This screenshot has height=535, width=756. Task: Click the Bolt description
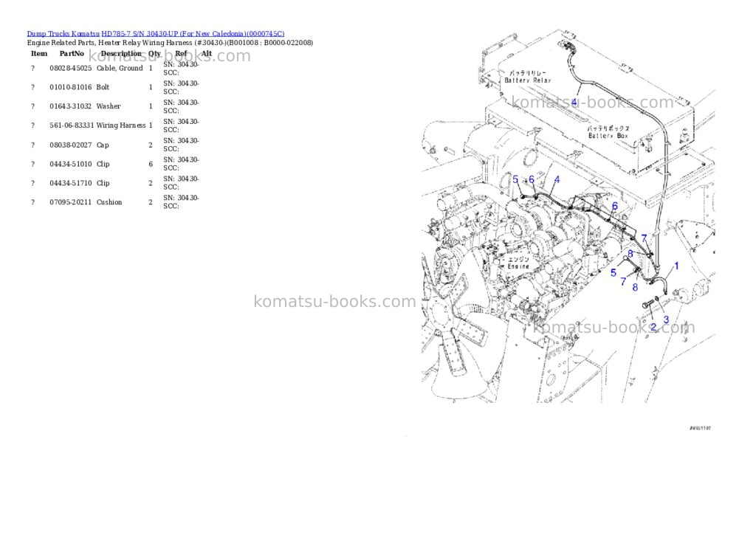(x=103, y=87)
